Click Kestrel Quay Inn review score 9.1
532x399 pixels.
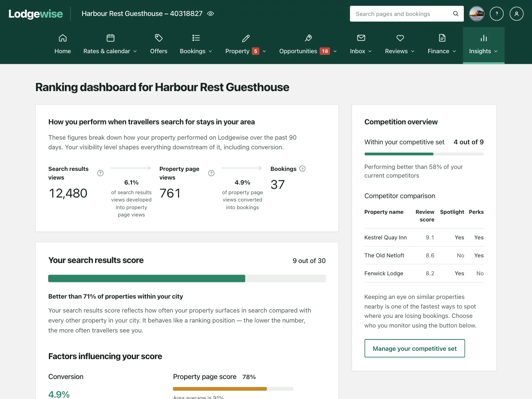click(x=430, y=237)
